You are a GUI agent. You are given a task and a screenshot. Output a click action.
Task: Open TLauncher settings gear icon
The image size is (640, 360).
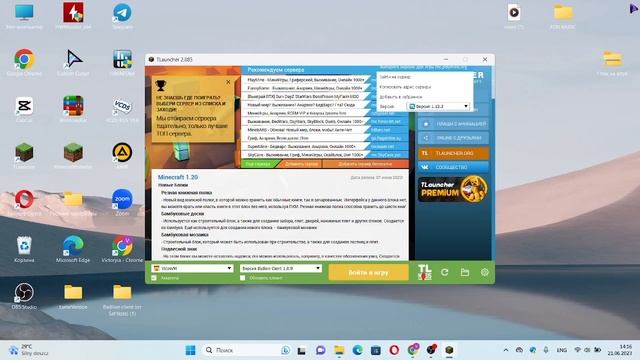(x=484, y=272)
